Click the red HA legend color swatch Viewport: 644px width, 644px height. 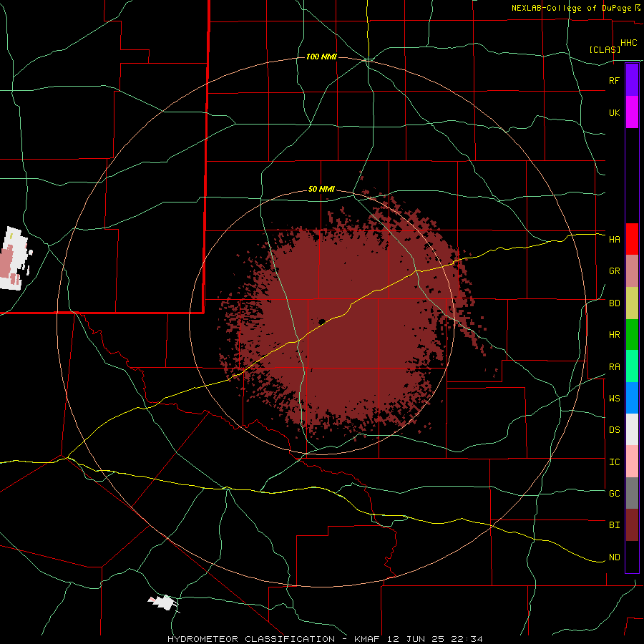[x=632, y=239]
